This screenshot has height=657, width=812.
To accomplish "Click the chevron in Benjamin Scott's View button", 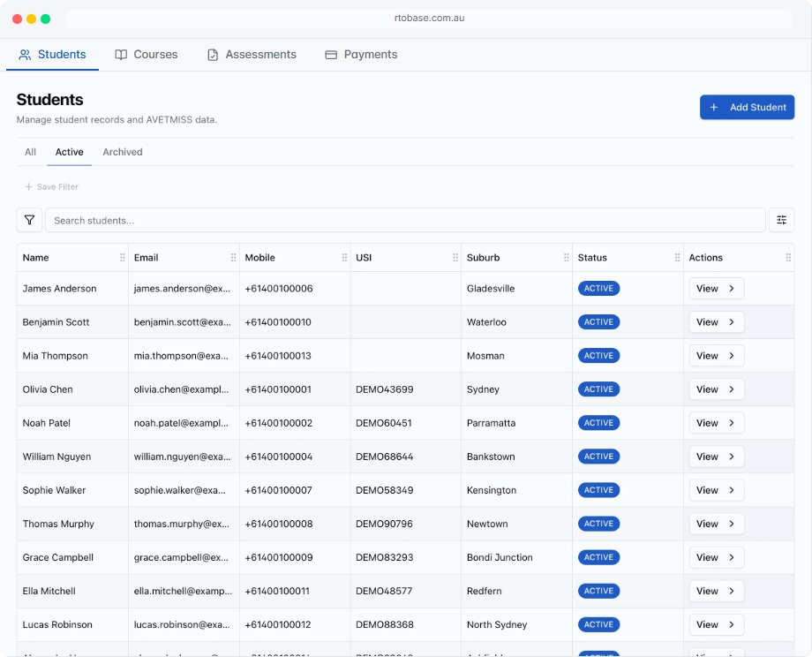I will click(x=732, y=322).
